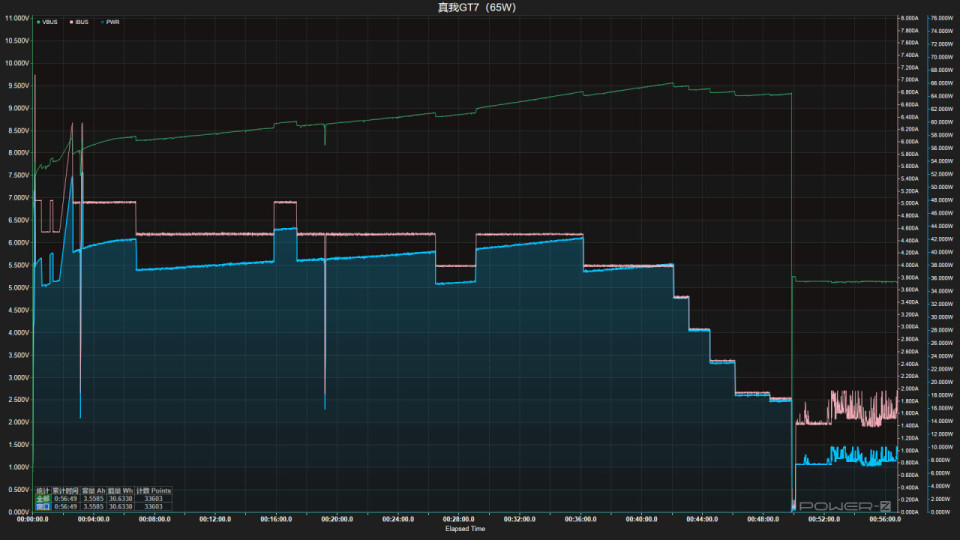Click the 5.000V voltage axis label
Viewport: 960px width, 540px height.
coord(18,288)
